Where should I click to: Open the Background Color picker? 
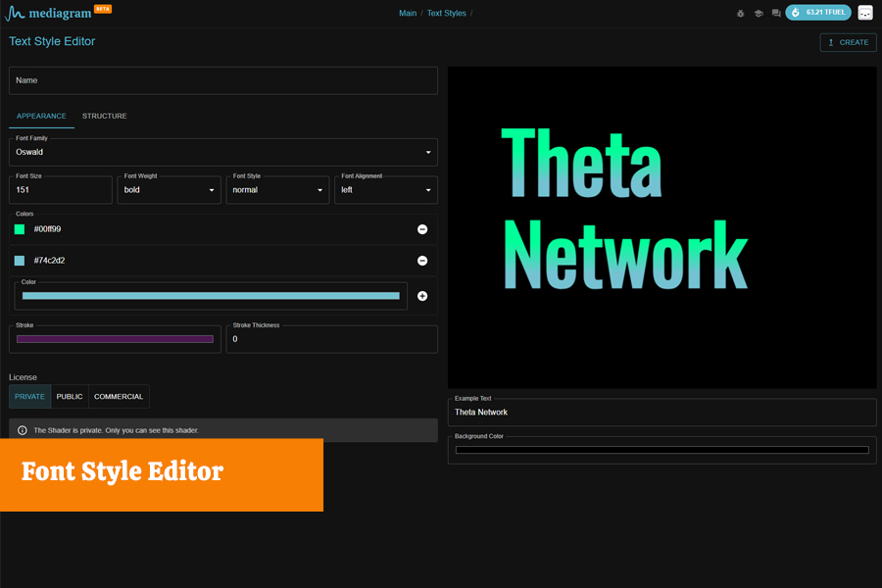662,450
